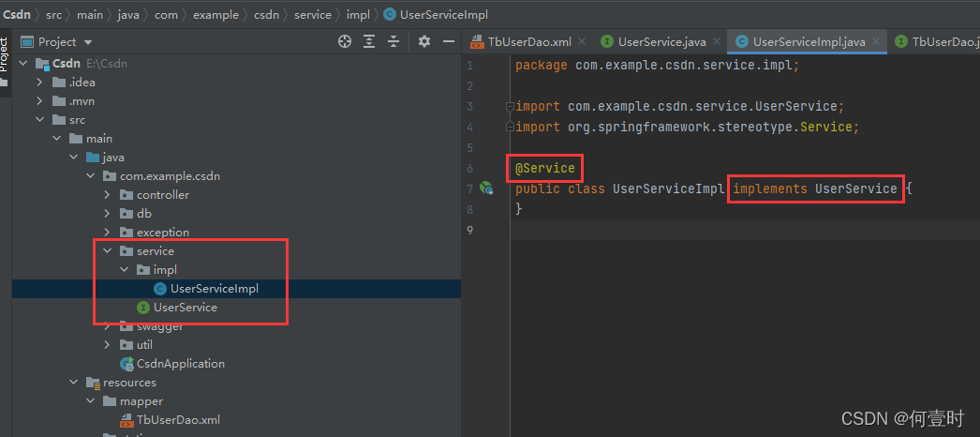
Task: Click the java source folder icon
Action: [x=93, y=157]
